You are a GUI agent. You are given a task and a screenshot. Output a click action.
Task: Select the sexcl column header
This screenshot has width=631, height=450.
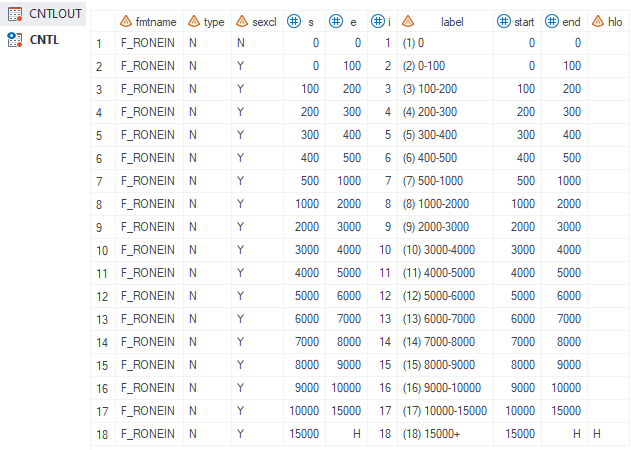258,21
